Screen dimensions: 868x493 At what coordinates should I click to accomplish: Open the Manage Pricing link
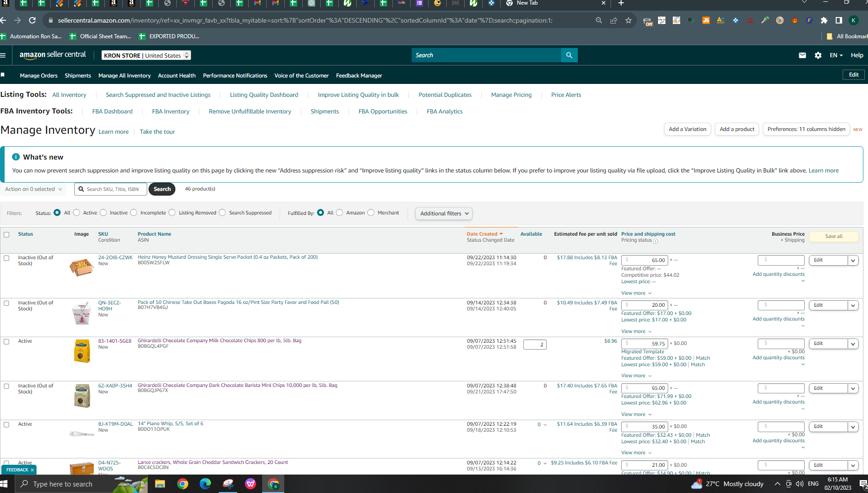coord(511,95)
